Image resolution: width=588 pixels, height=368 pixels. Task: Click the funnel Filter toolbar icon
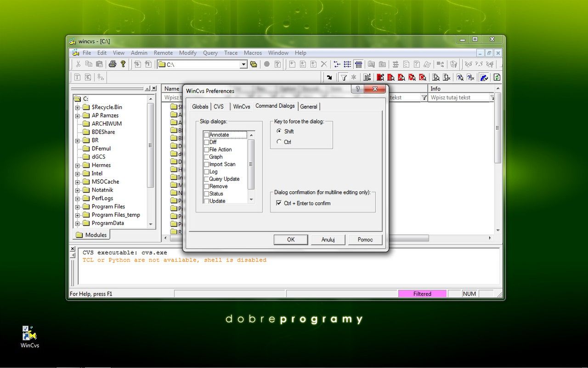[343, 77]
